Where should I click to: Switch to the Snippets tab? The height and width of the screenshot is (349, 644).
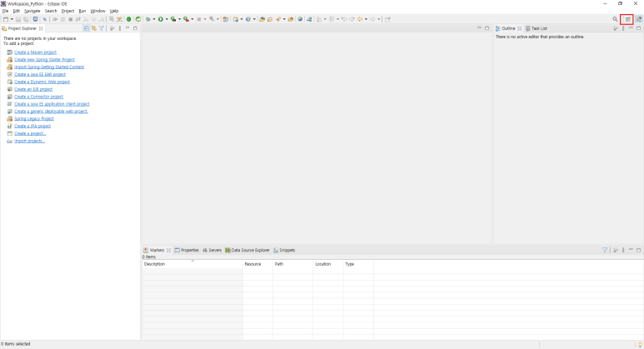coord(284,250)
